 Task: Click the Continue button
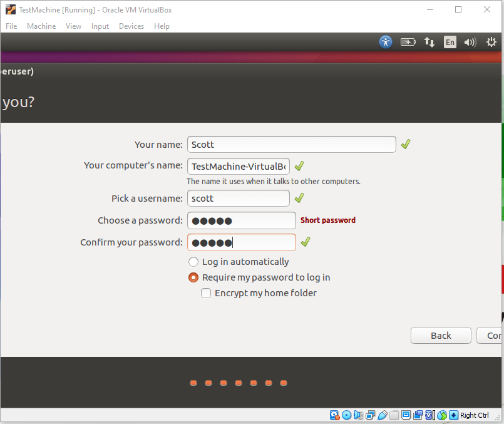point(490,336)
